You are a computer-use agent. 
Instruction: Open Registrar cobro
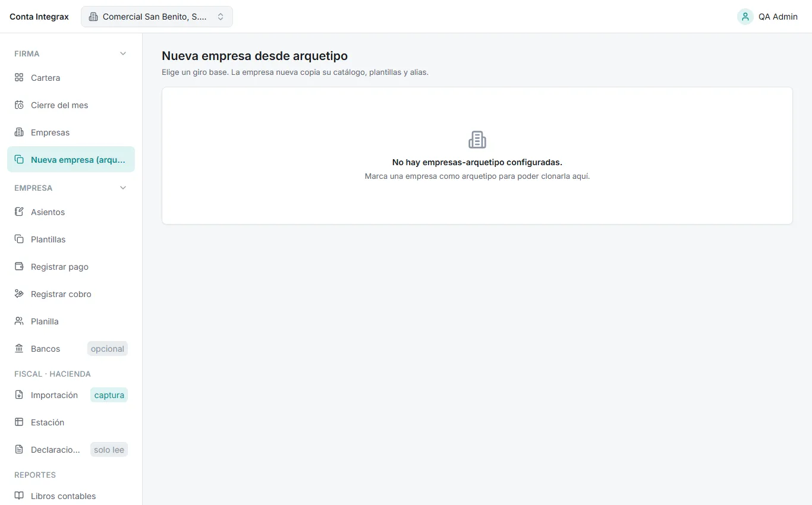(x=71, y=294)
